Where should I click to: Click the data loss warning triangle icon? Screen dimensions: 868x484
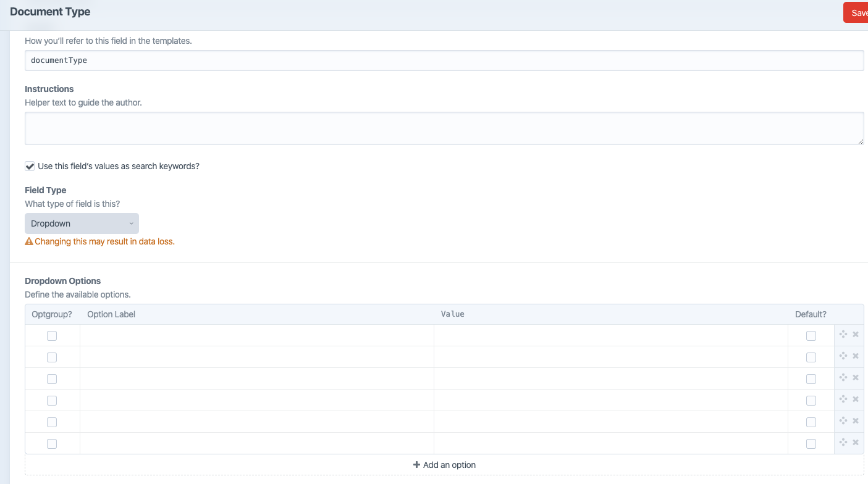[x=29, y=241]
